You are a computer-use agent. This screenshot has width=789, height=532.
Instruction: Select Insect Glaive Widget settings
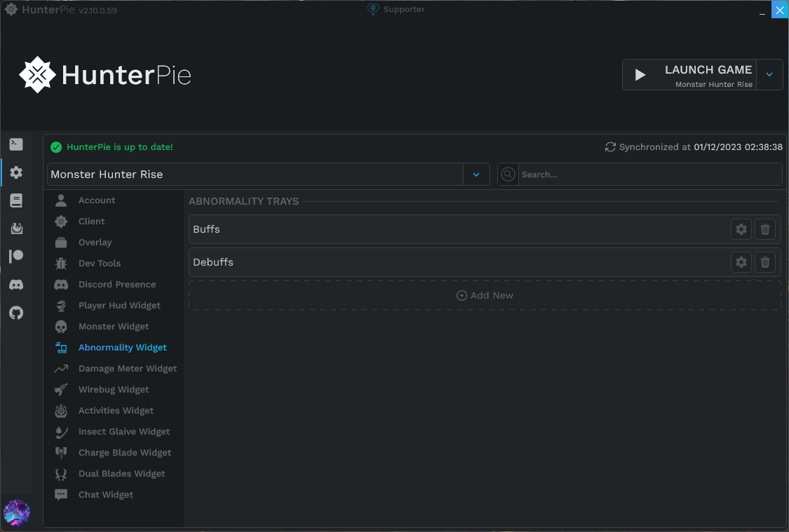coord(123,432)
